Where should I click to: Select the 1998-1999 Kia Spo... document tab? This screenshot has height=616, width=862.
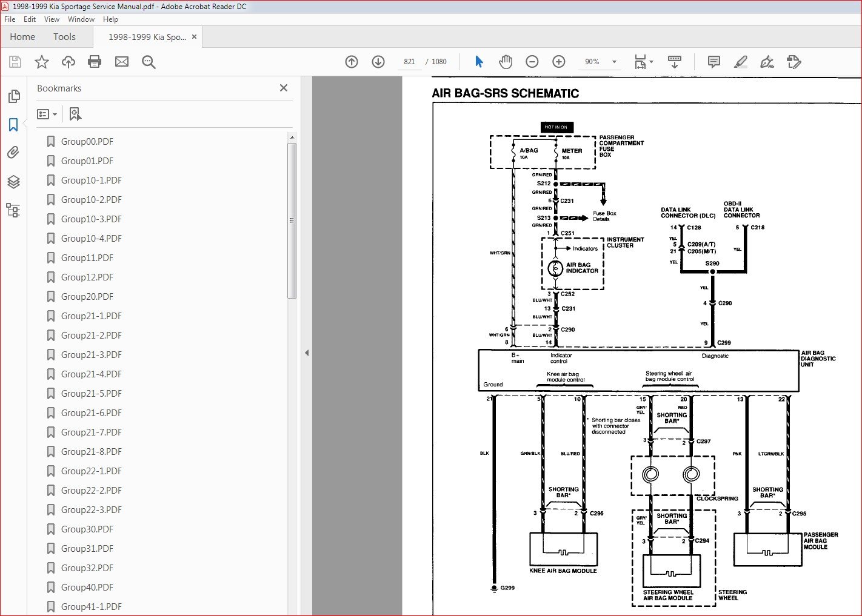(x=147, y=37)
